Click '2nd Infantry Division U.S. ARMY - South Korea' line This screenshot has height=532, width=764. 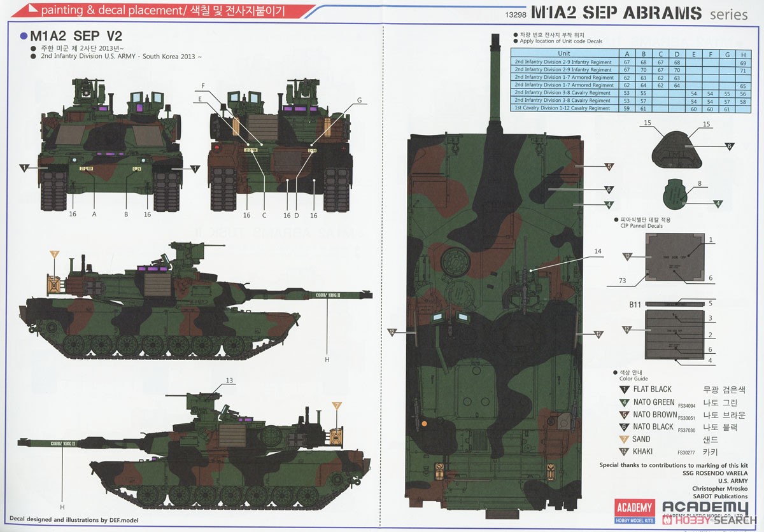(120, 57)
